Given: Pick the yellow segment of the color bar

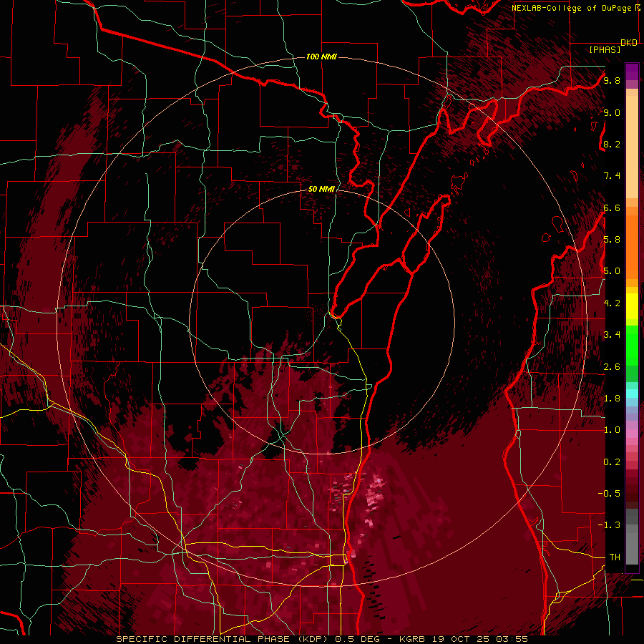Looking at the screenshot, I should pos(632,306).
